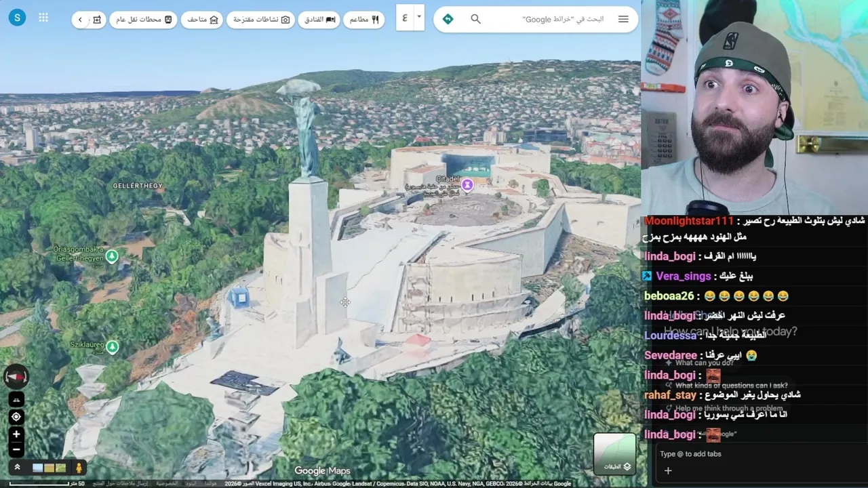Filter map by متاحف chip
This screenshot has height=488, width=868.
click(x=203, y=20)
